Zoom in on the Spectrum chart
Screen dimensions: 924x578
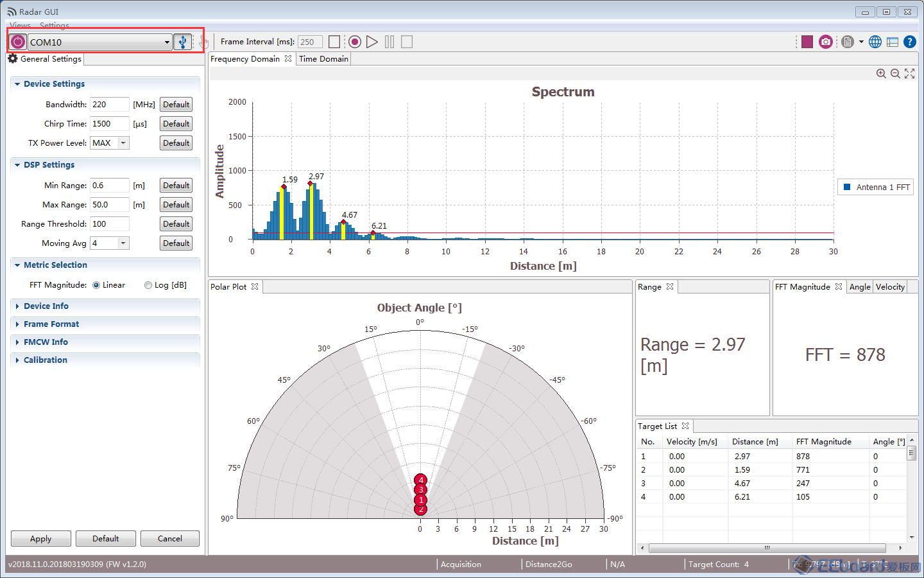click(x=881, y=74)
